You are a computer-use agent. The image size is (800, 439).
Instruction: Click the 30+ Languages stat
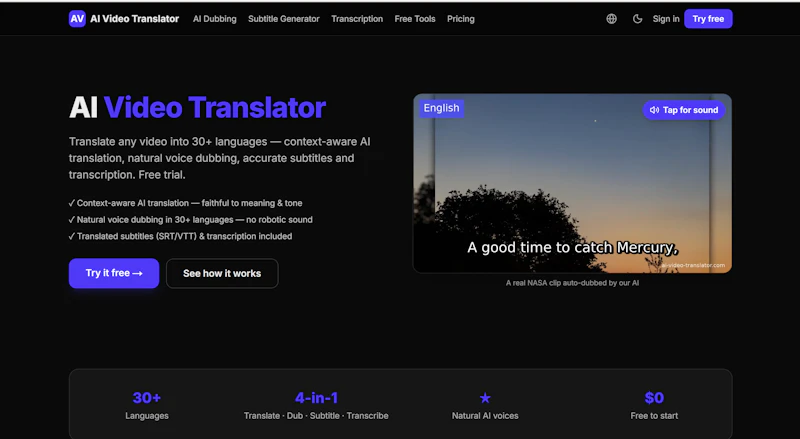coord(147,406)
